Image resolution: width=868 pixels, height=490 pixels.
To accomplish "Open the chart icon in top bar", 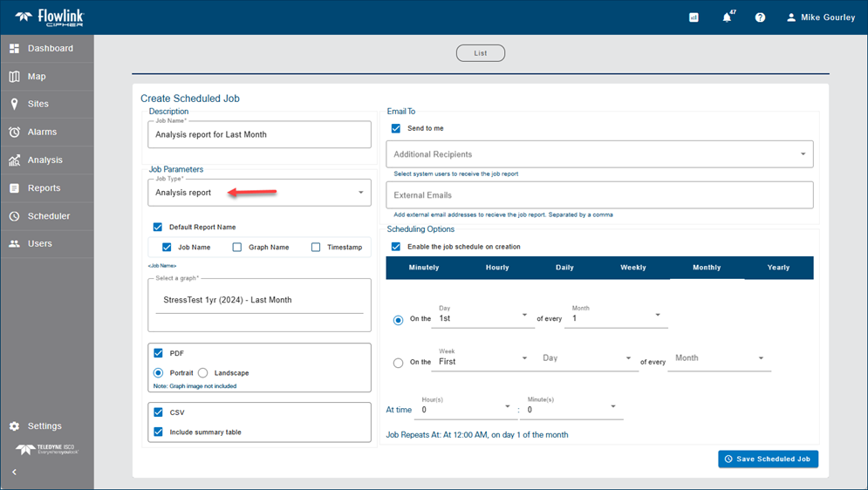I will tap(694, 17).
